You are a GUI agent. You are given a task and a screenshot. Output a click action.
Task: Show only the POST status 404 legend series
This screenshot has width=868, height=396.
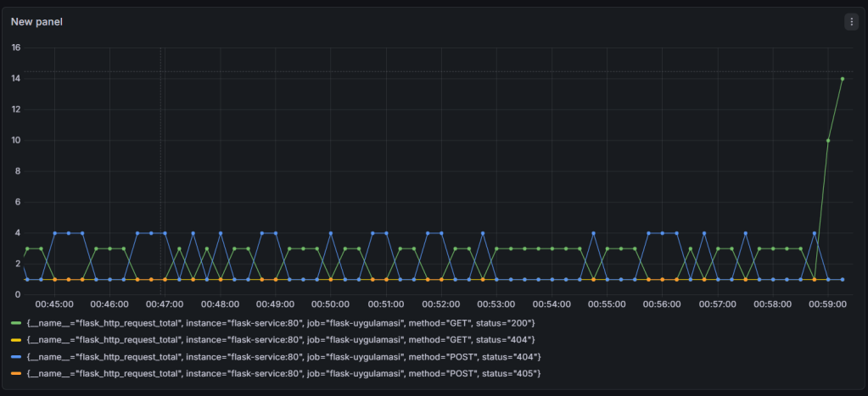tap(283, 356)
